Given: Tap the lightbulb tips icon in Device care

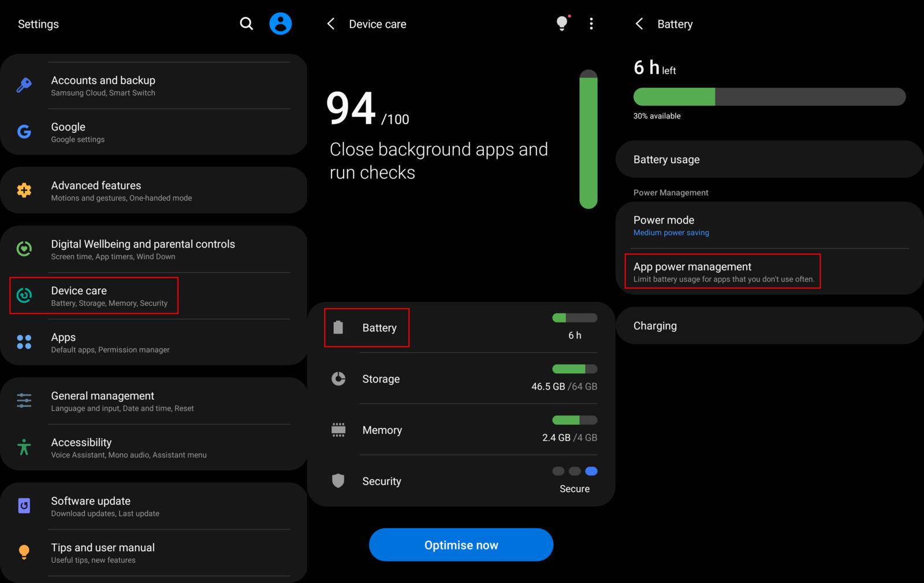Looking at the screenshot, I should [x=562, y=24].
